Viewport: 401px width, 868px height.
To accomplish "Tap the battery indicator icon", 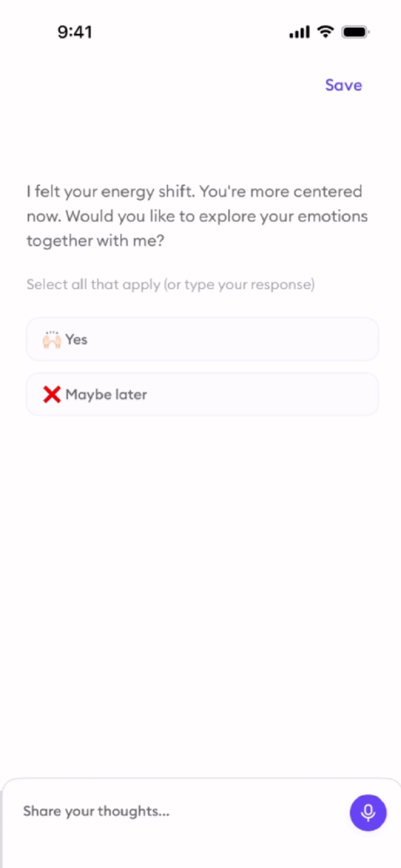I will [355, 32].
